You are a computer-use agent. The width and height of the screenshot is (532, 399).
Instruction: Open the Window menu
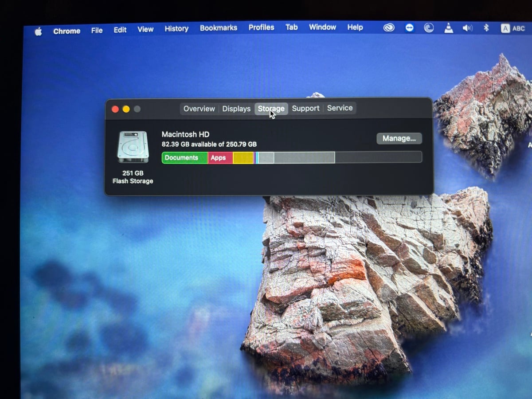click(322, 27)
